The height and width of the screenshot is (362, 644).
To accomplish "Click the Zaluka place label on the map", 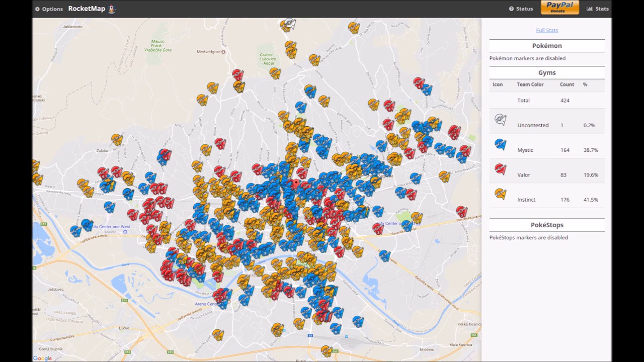I will click(x=102, y=150).
